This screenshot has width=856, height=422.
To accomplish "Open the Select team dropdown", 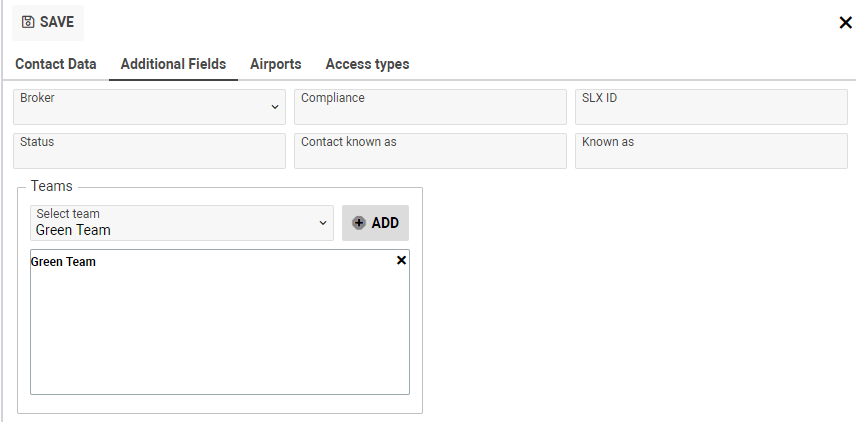I will coord(170,223).
